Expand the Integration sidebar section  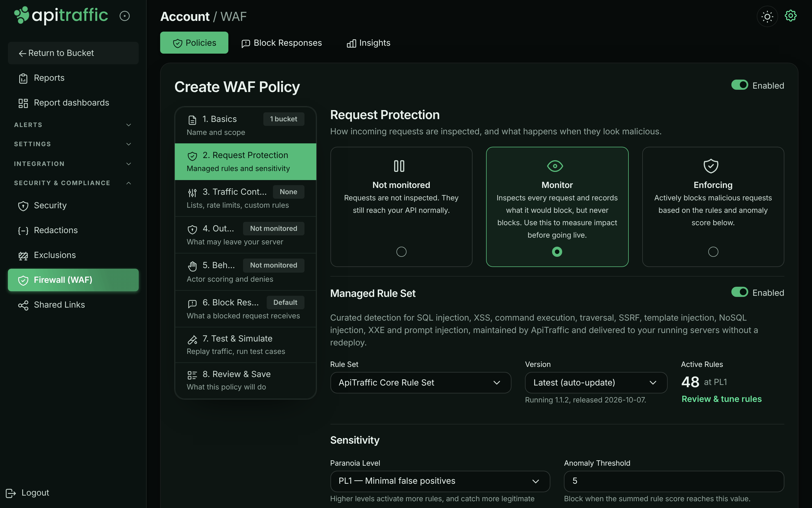[73, 164]
